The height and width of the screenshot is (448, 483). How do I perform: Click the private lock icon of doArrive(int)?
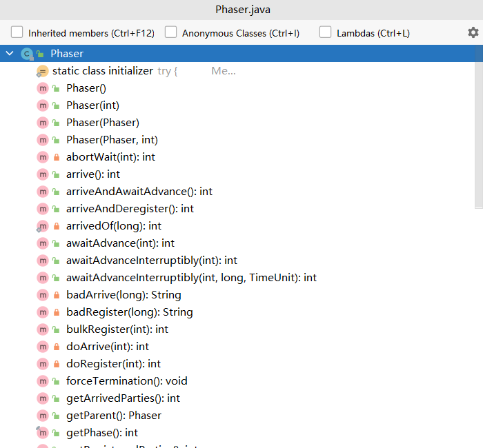[x=57, y=347]
